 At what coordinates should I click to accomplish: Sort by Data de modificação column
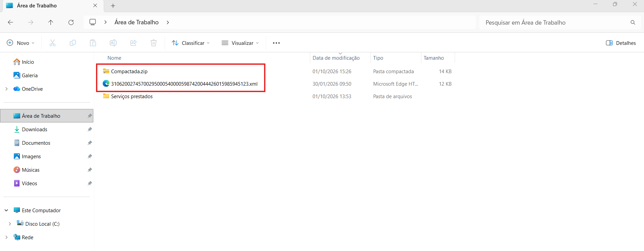coord(336,58)
